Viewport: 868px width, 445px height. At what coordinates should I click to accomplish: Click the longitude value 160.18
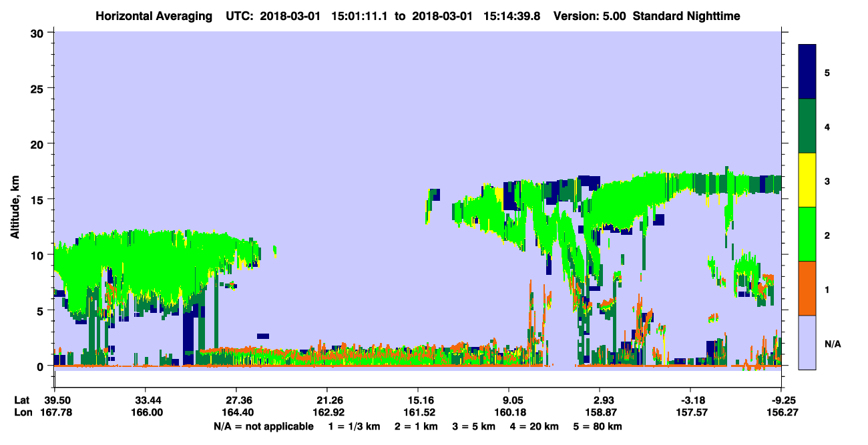[509, 413]
